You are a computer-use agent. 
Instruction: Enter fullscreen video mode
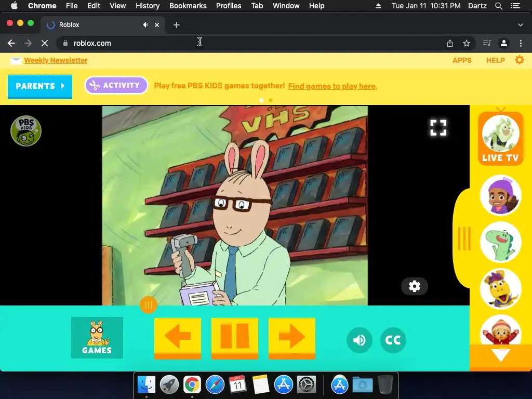coord(438,128)
